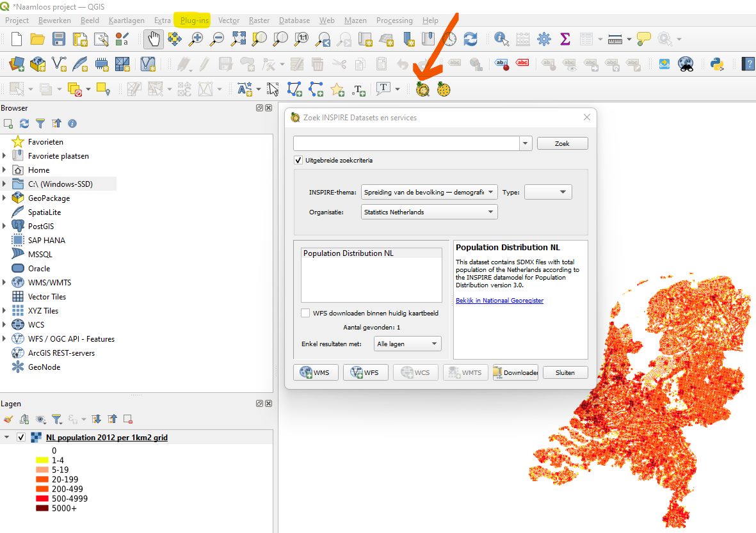Select ArcGIS REST-servers in Browser

61,353
